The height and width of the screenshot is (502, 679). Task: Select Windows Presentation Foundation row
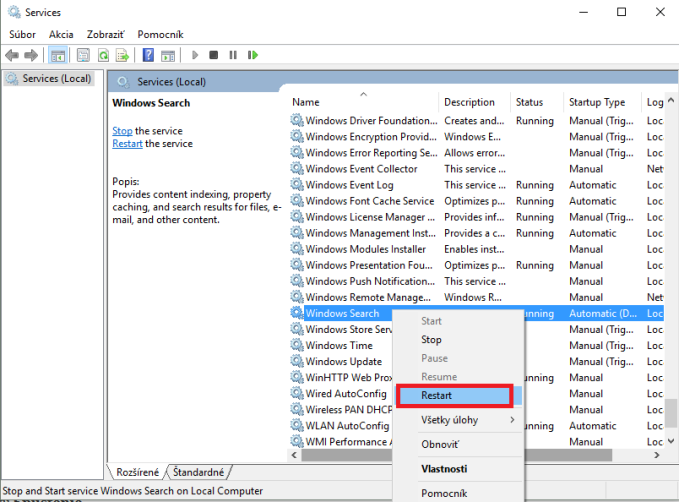pyautogui.click(x=476, y=265)
